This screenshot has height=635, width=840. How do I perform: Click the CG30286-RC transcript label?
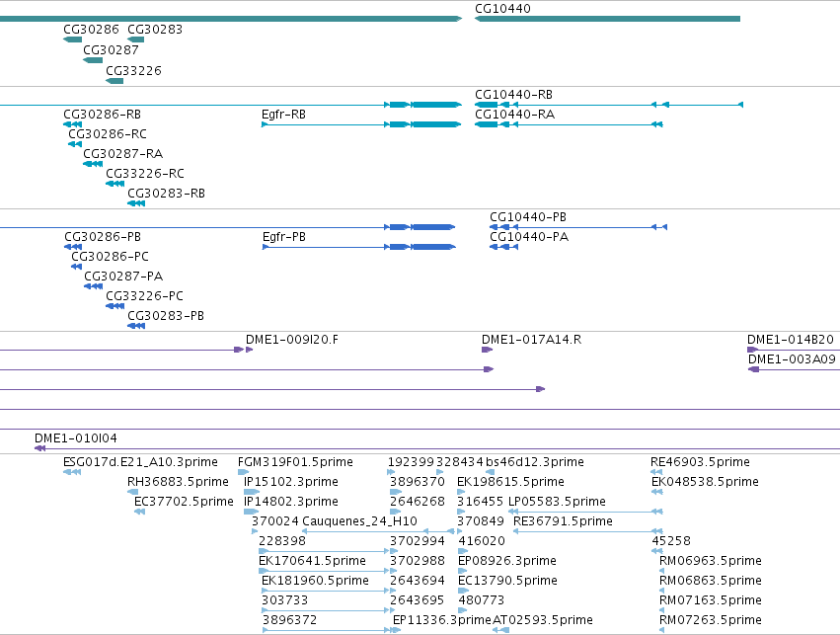[108, 134]
